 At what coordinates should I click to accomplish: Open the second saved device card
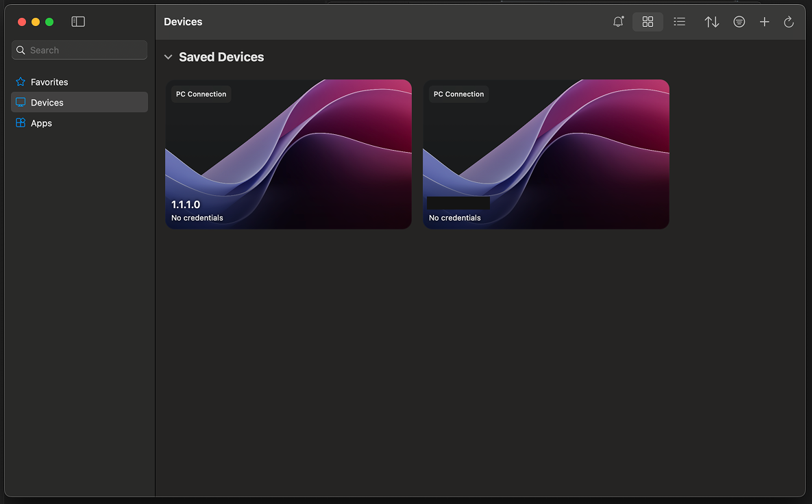click(x=546, y=154)
